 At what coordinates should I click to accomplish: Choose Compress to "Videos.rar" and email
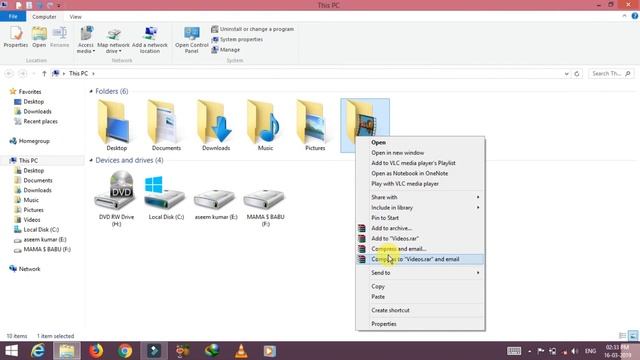(420, 259)
